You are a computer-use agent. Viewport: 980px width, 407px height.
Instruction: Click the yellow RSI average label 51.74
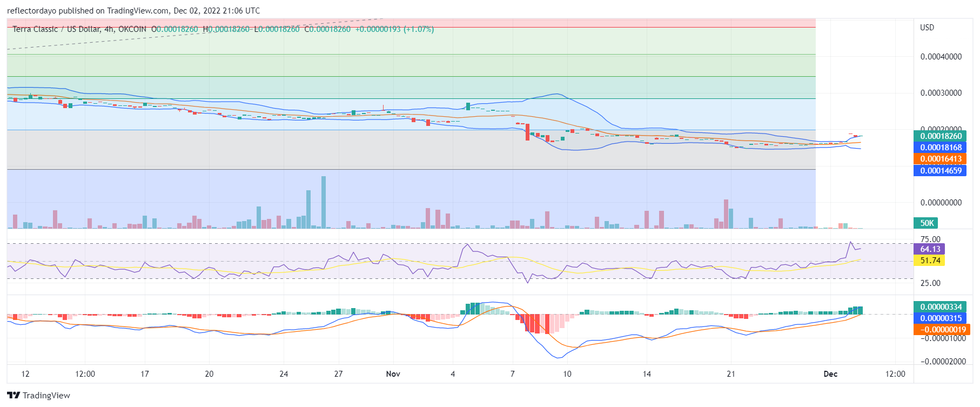(929, 261)
